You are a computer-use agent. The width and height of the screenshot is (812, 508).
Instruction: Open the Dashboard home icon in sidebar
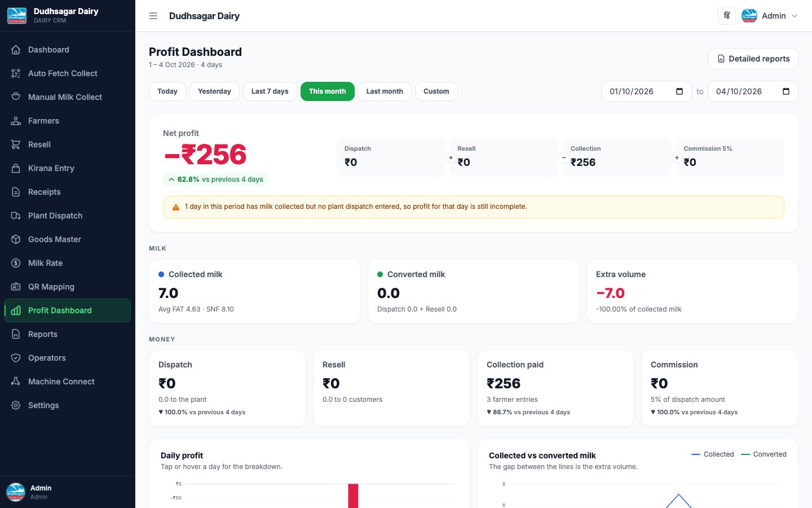(16, 50)
